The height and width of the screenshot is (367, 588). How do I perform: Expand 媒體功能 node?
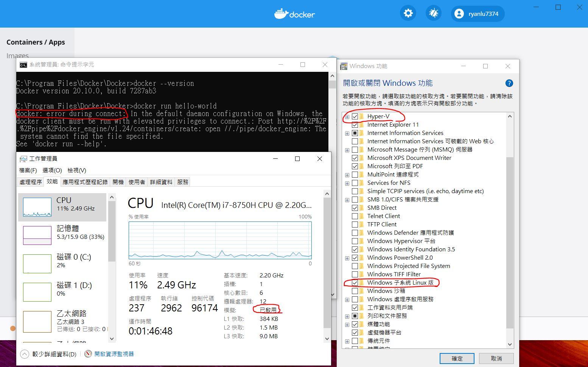tap(347, 325)
